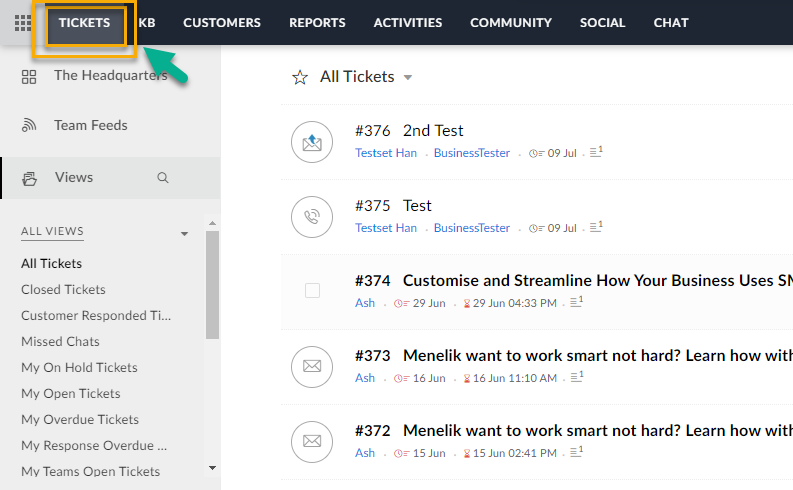This screenshot has width=793, height=490.
Task: Click Testset Han contact on ticket #376
Action: pyautogui.click(x=386, y=153)
